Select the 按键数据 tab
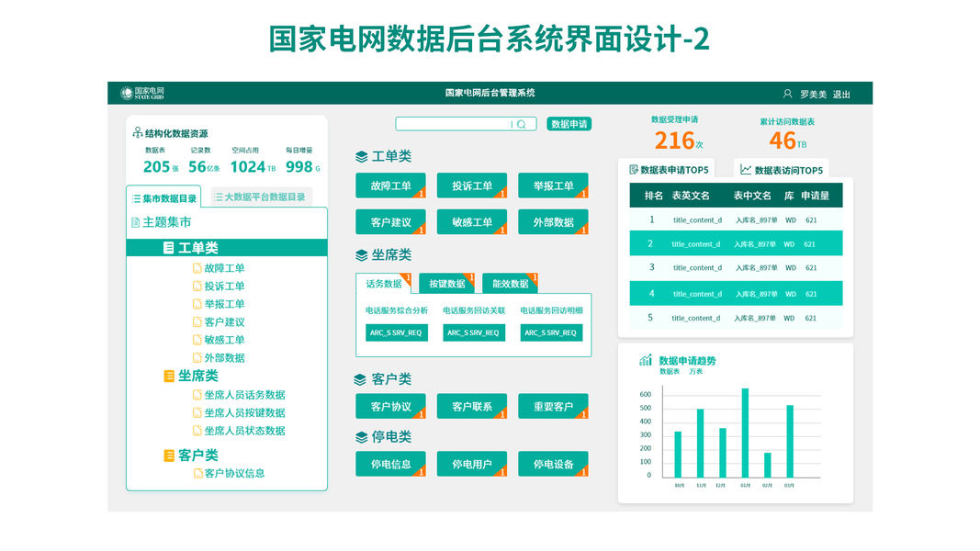 (x=447, y=284)
